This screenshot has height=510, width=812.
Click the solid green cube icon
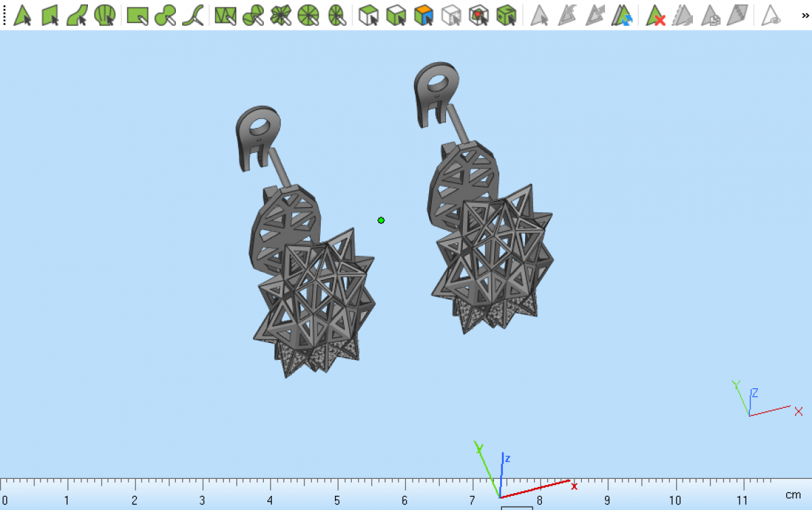tap(505, 15)
